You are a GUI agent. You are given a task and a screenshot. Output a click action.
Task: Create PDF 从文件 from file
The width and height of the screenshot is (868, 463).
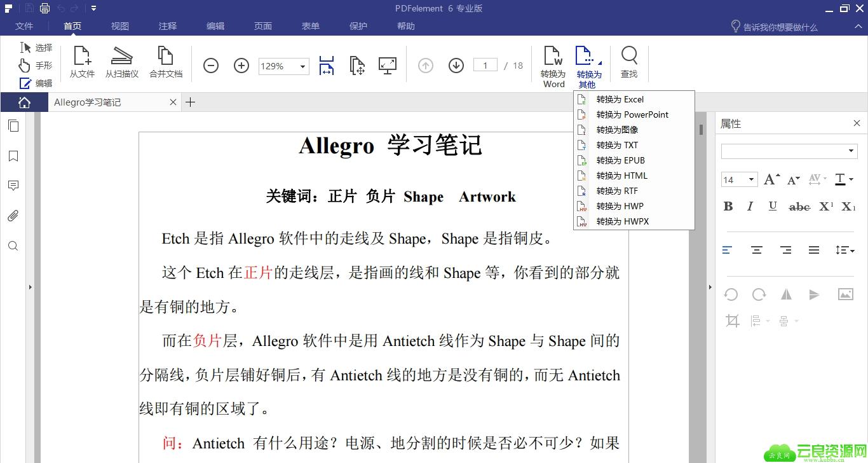click(x=82, y=62)
